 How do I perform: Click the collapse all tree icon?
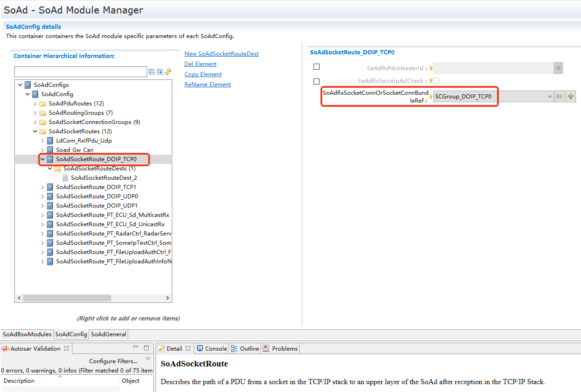click(151, 72)
